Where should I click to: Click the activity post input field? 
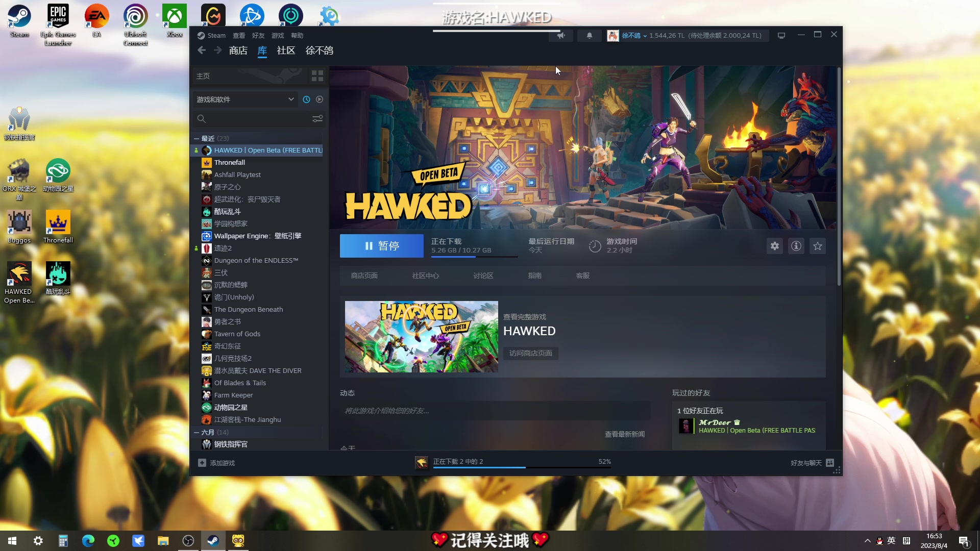click(495, 411)
